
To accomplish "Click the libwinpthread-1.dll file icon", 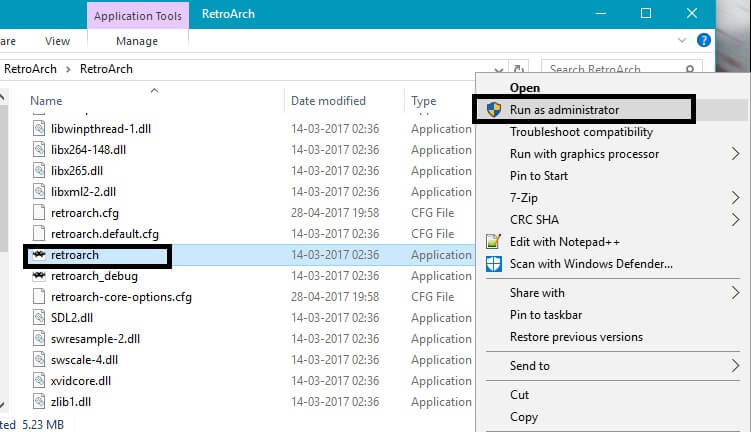I will pos(39,128).
